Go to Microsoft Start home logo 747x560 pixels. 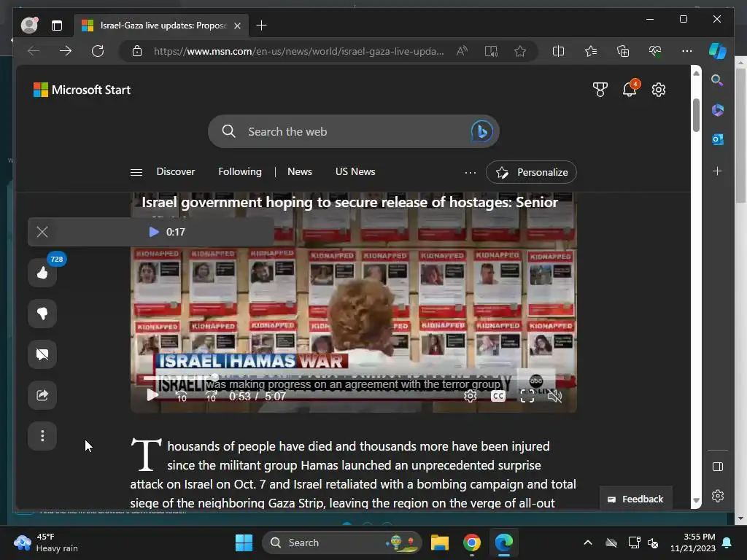click(82, 90)
